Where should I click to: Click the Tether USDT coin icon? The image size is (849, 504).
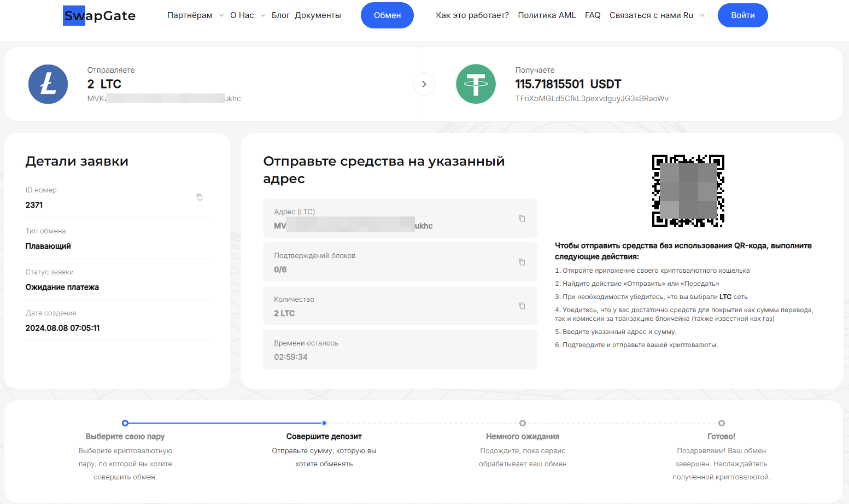tap(476, 84)
